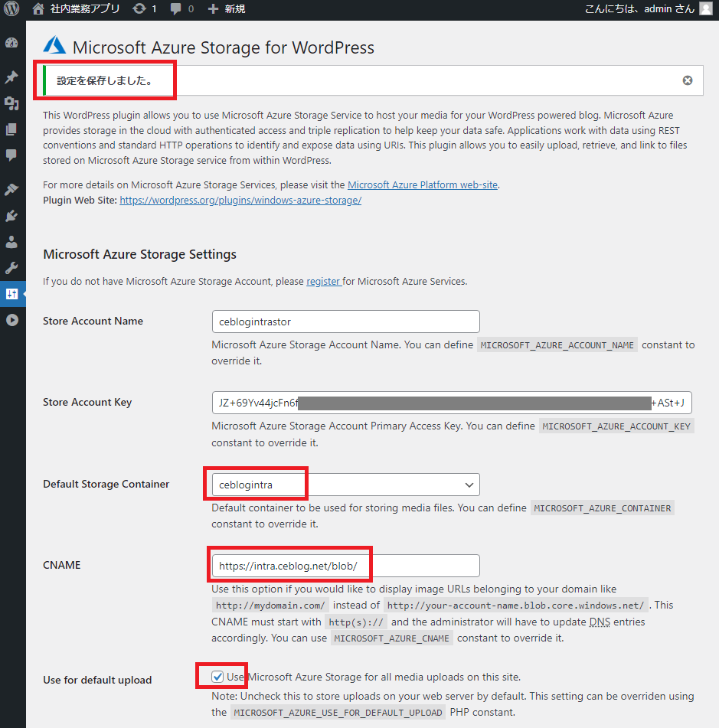
Task: Click the Store Account Name label
Action: (x=93, y=321)
